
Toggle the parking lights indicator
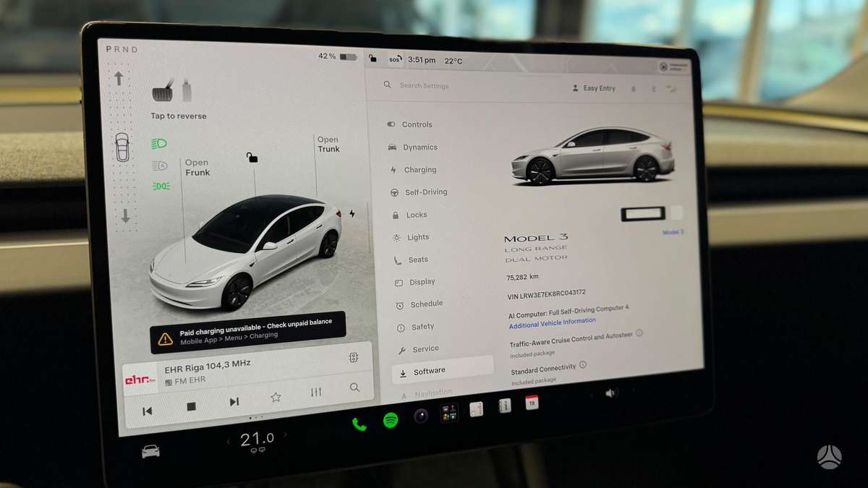click(x=161, y=187)
